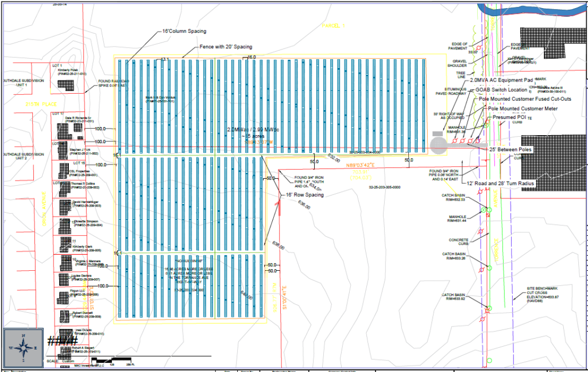The image size is (588, 372).
Task: Select the '16'Column Spacing' callout
Action: [x=185, y=31]
